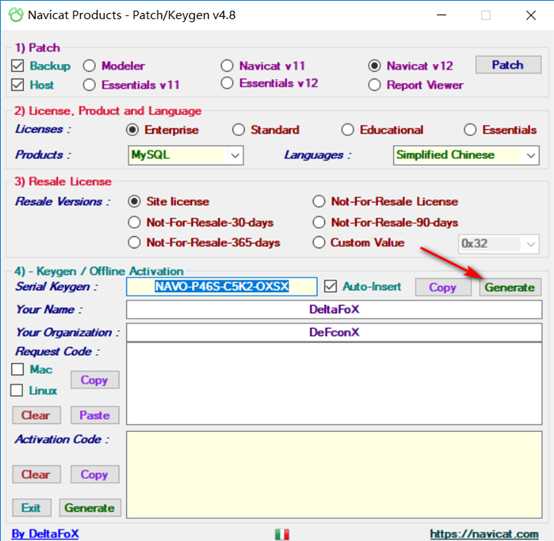Toggle the Auto-Insert checkbox
Screen dimensions: 554x541
330,286
